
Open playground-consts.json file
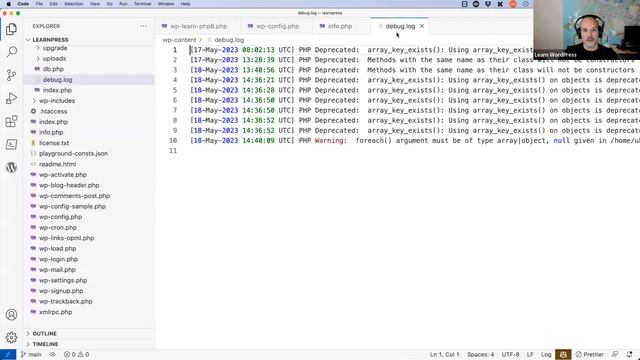(73, 154)
